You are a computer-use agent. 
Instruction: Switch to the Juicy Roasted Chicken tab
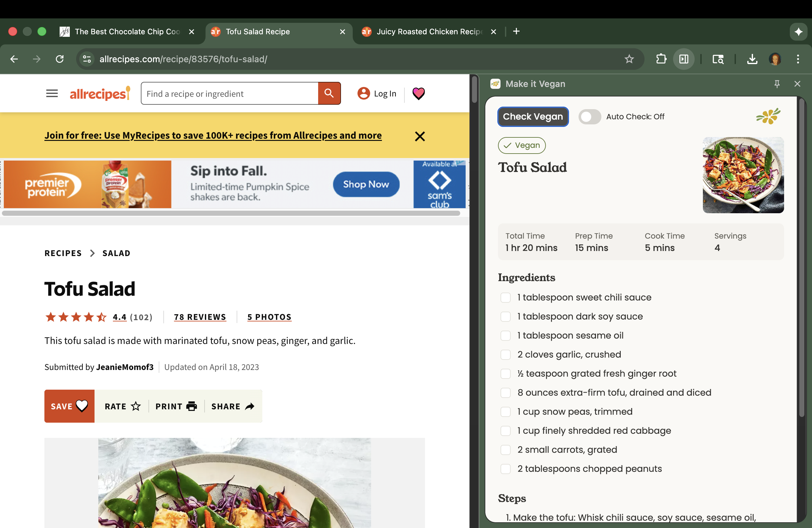point(429,32)
